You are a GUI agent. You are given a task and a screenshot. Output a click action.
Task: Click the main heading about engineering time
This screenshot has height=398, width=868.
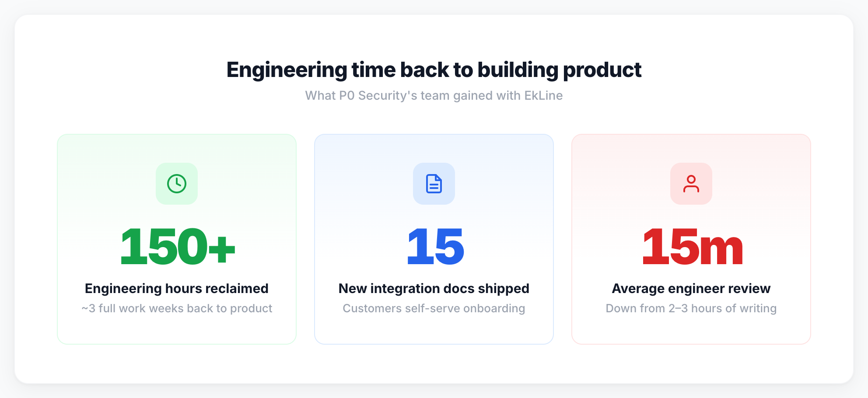pyautogui.click(x=434, y=70)
